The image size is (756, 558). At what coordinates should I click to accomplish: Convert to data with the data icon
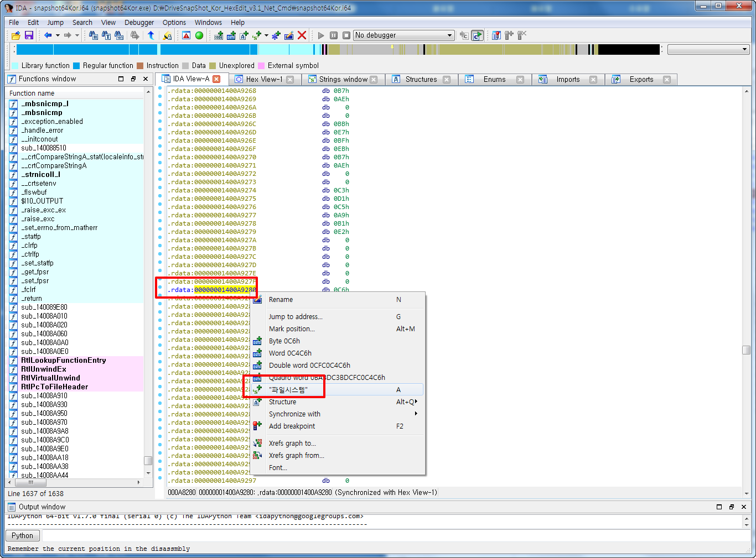pyautogui.click(x=231, y=35)
